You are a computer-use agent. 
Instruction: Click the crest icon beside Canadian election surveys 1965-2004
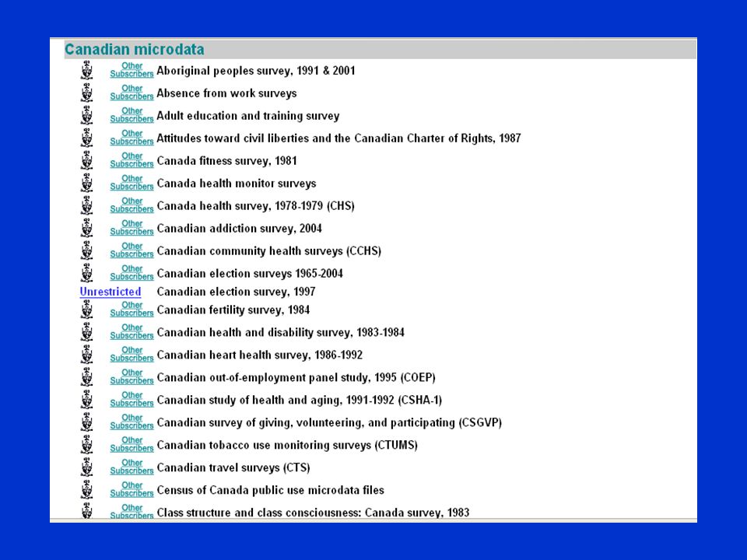click(86, 273)
